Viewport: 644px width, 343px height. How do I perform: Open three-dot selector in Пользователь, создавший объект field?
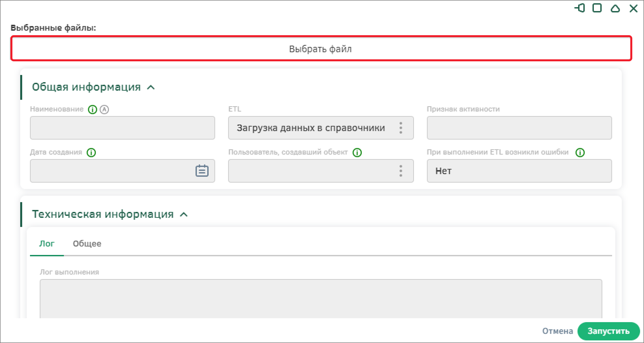click(x=401, y=171)
